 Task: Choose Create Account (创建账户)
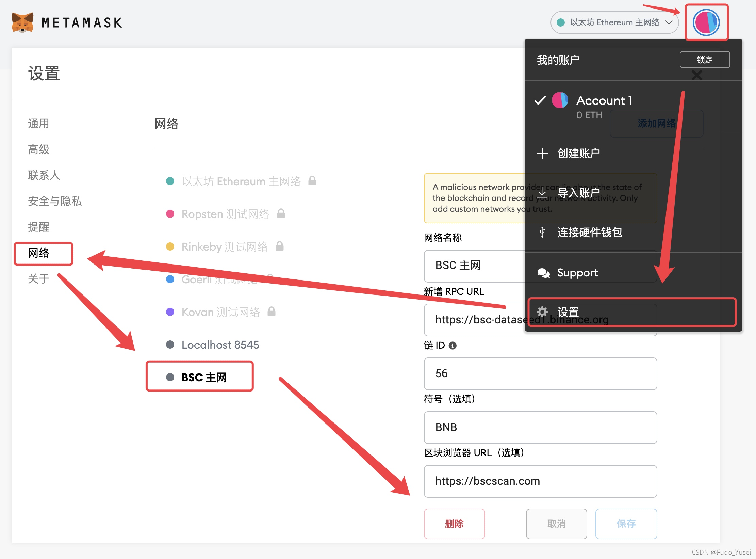click(x=633, y=153)
